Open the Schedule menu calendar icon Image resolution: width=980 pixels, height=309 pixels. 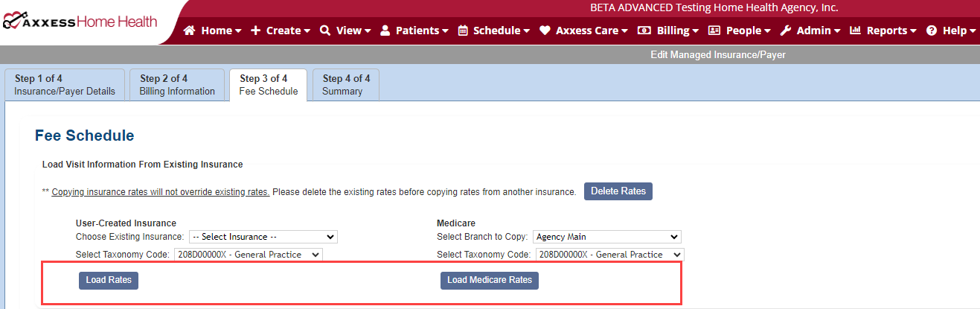click(463, 31)
